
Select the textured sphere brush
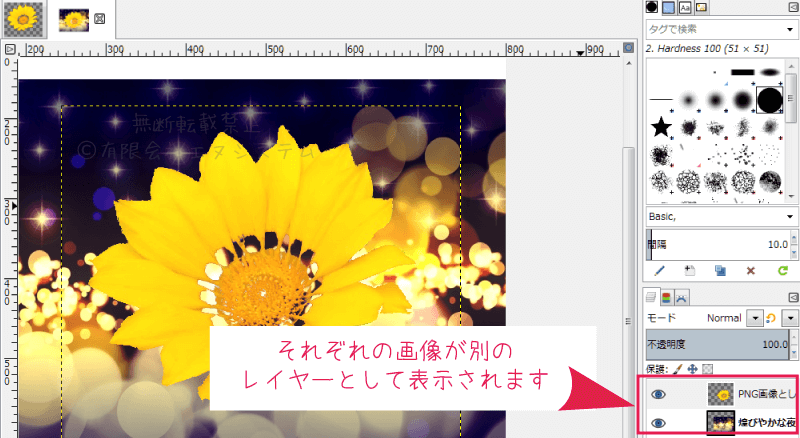(769, 181)
